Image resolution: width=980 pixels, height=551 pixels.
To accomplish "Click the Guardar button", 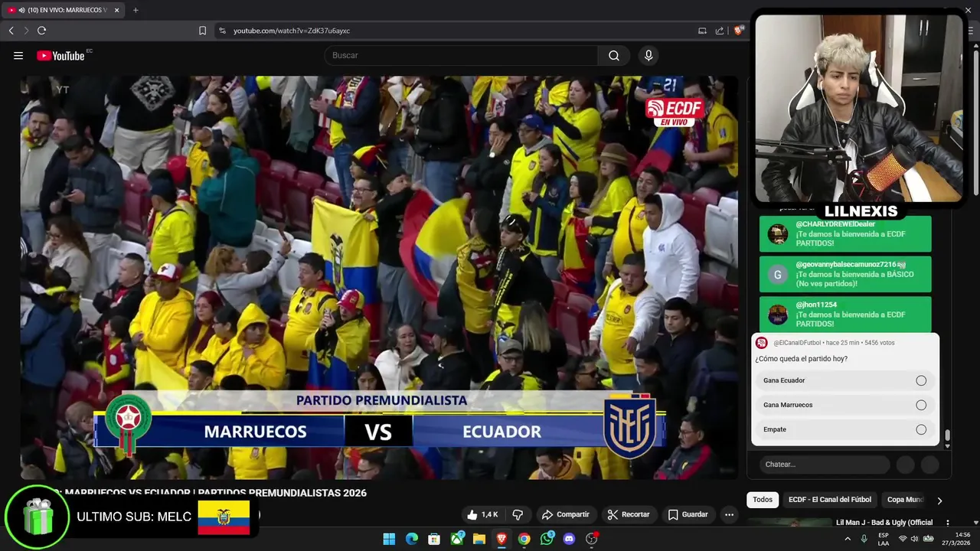I will coord(688,514).
